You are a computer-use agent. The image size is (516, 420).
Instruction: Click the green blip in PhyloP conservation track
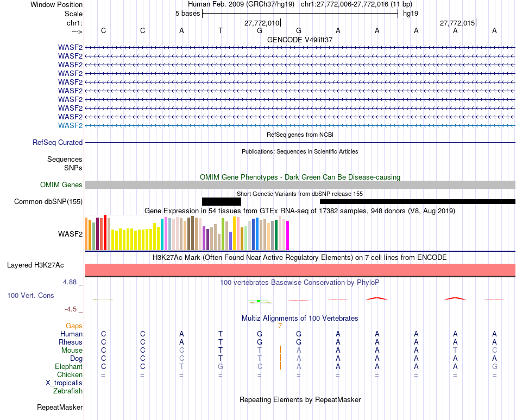pyautogui.click(x=259, y=301)
